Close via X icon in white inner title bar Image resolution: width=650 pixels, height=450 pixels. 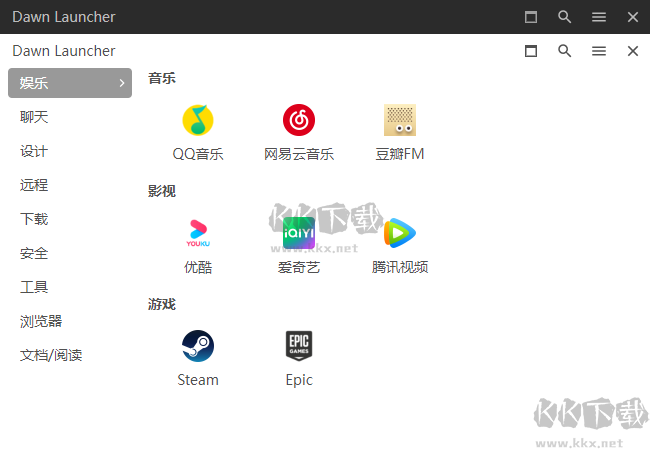[633, 51]
